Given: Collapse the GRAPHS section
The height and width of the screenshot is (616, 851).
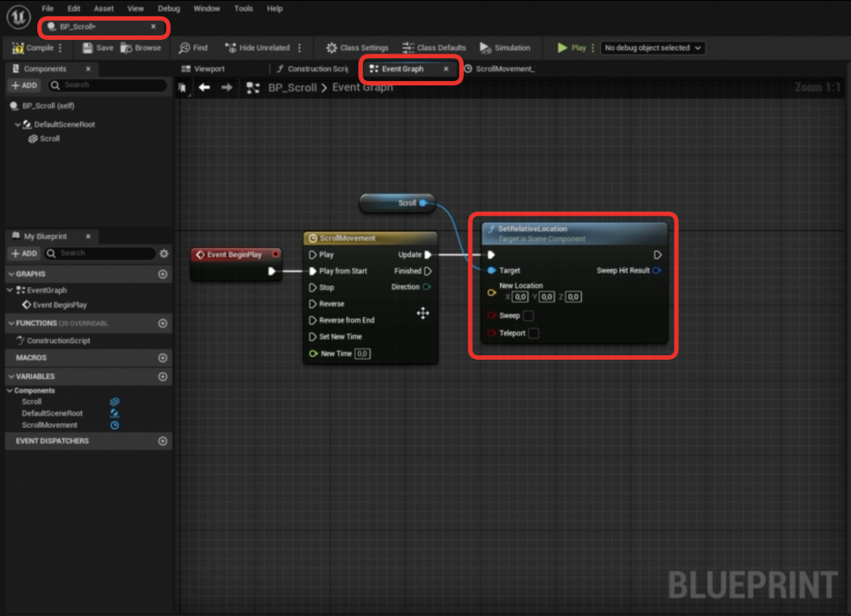Looking at the screenshot, I should pos(12,273).
